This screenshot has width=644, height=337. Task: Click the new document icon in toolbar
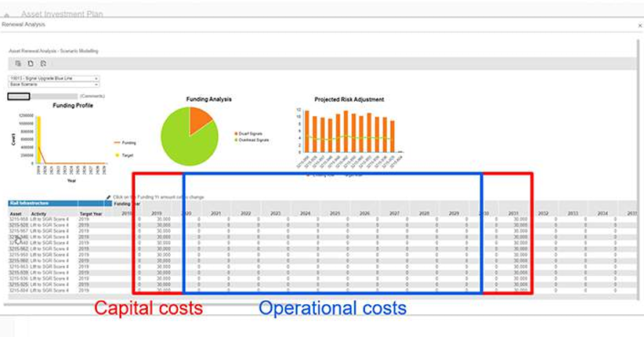31,63
